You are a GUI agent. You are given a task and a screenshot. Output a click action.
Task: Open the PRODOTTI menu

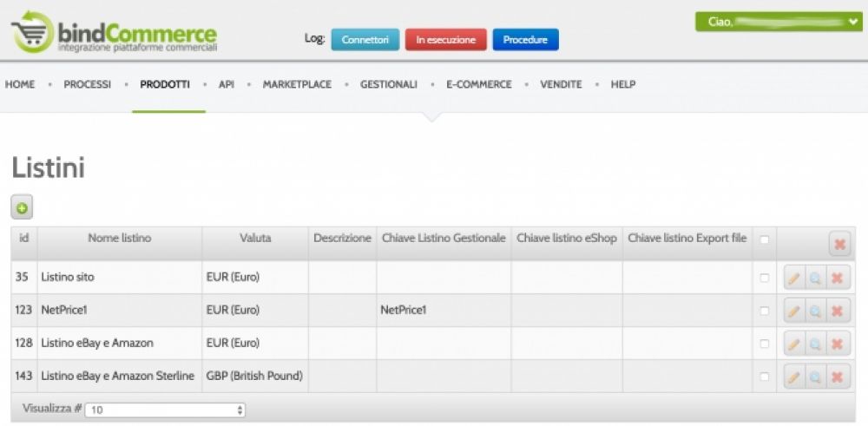pos(164,85)
